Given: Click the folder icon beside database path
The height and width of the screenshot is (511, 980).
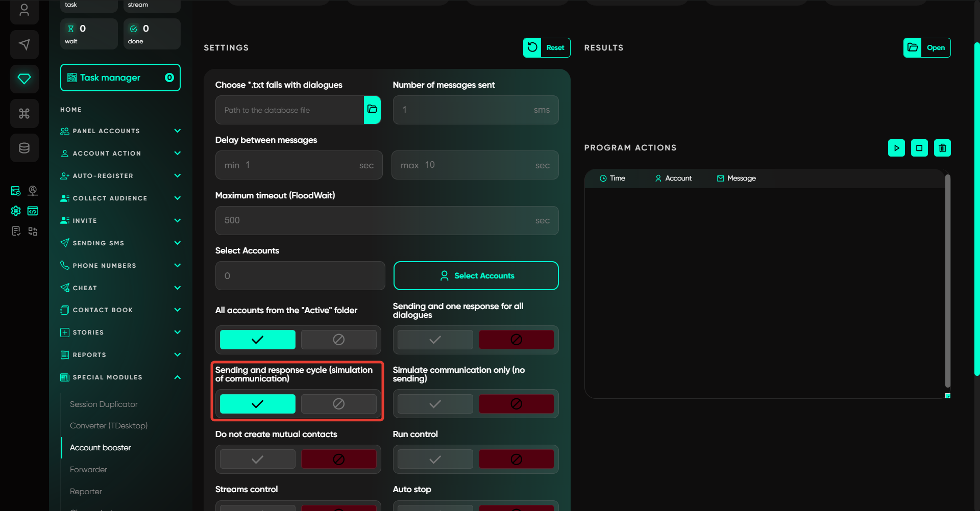Looking at the screenshot, I should (x=372, y=110).
